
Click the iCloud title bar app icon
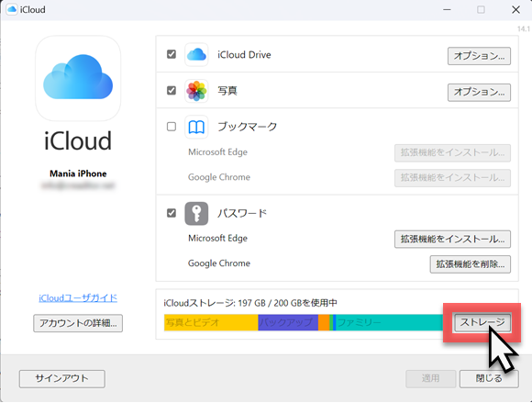pyautogui.click(x=12, y=9)
